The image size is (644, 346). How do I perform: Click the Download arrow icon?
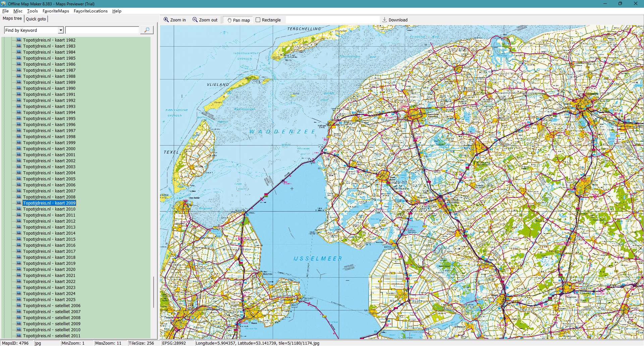(x=385, y=20)
